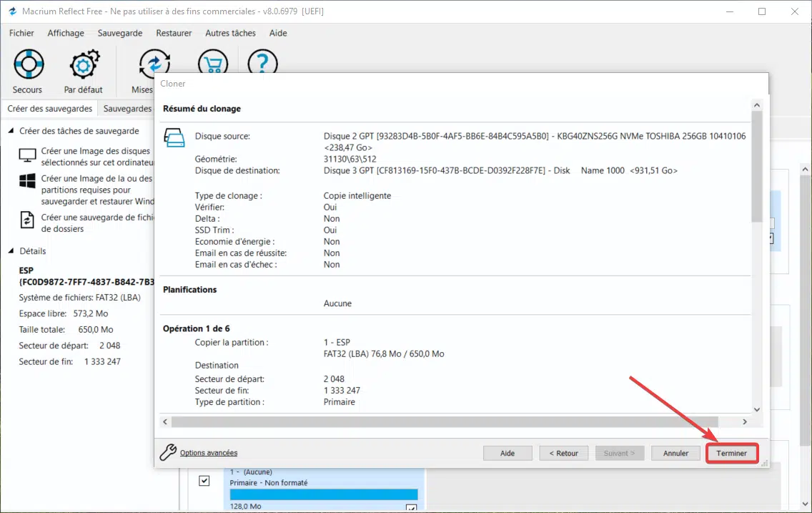Screen dimensions: 812x513
Task: Open the Affichage menu
Action: (x=66, y=33)
